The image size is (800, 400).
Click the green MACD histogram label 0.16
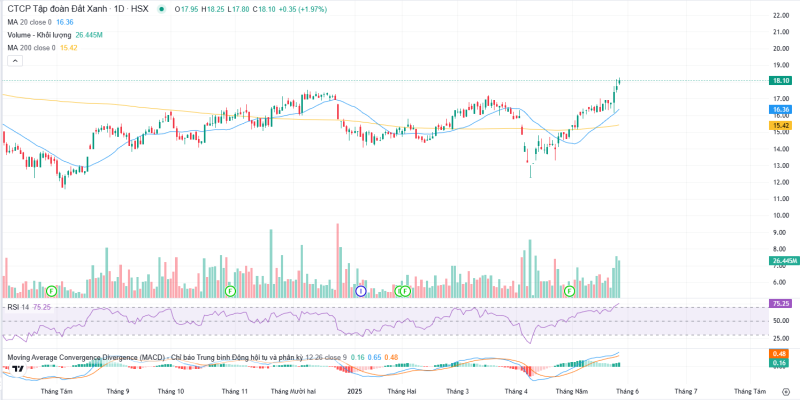(x=780, y=362)
